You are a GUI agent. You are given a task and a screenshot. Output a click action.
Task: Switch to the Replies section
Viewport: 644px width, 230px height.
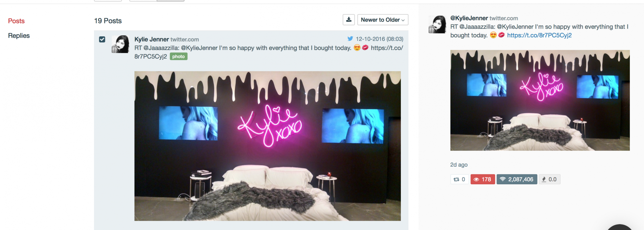[19, 36]
